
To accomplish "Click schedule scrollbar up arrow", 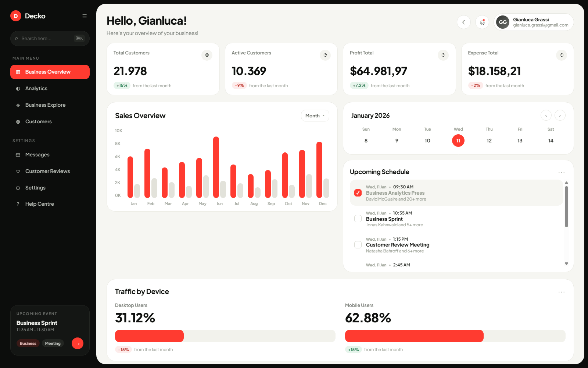I will [x=566, y=183].
